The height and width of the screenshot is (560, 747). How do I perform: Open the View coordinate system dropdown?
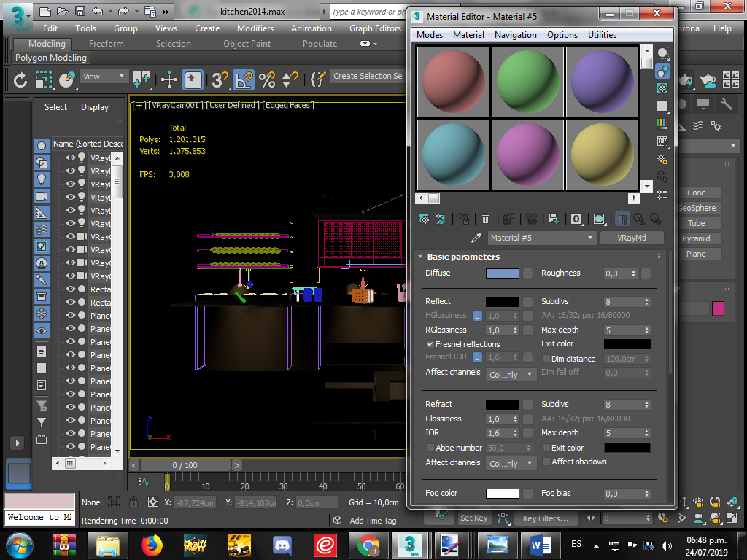pyautogui.click(x=104, y=77)
